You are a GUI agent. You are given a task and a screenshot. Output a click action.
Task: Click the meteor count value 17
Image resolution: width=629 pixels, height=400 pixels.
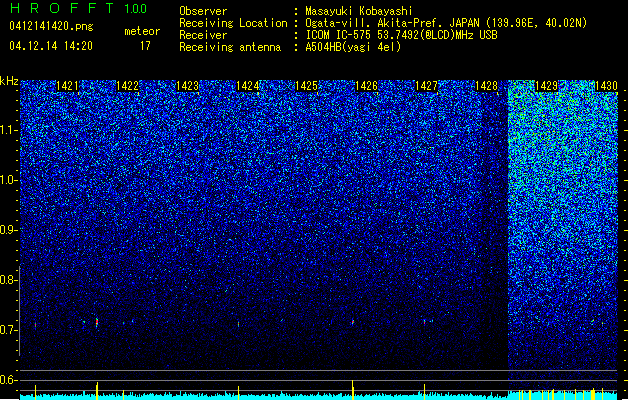coord(145,46)
